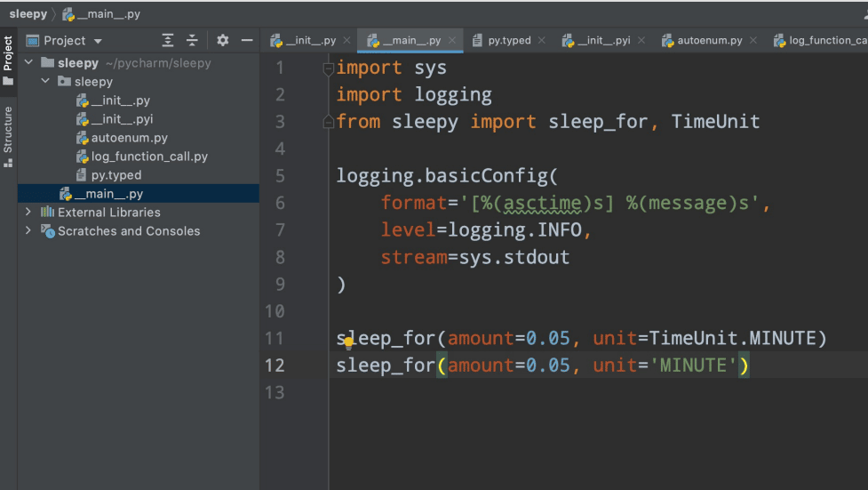Open Project panel settings gear
The image size is (868, 490).
[x=222, y=41]
